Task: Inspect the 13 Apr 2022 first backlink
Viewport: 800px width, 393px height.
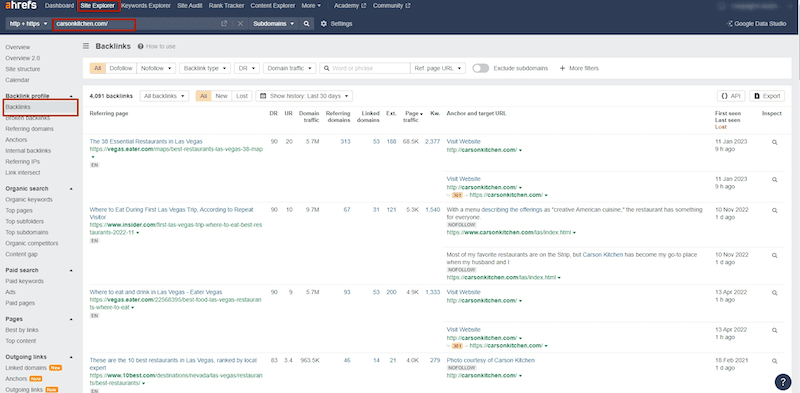Action: click(x=774, y=293)
